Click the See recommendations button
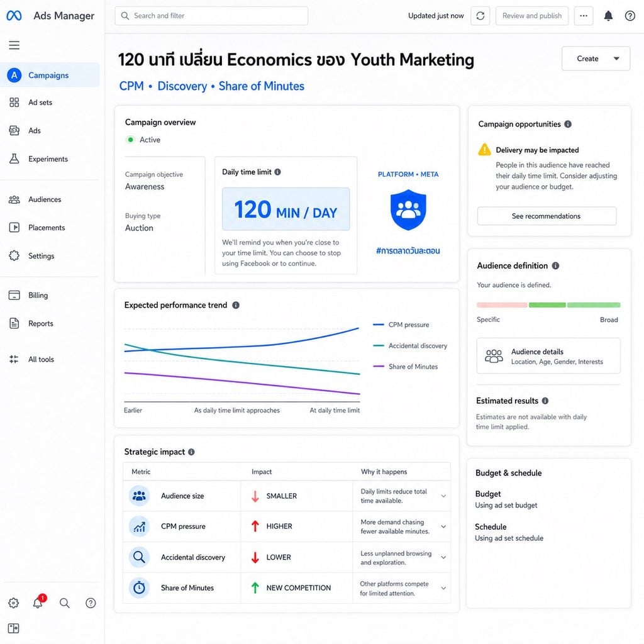This screenshot has width=644, height=644. [547, 216]
